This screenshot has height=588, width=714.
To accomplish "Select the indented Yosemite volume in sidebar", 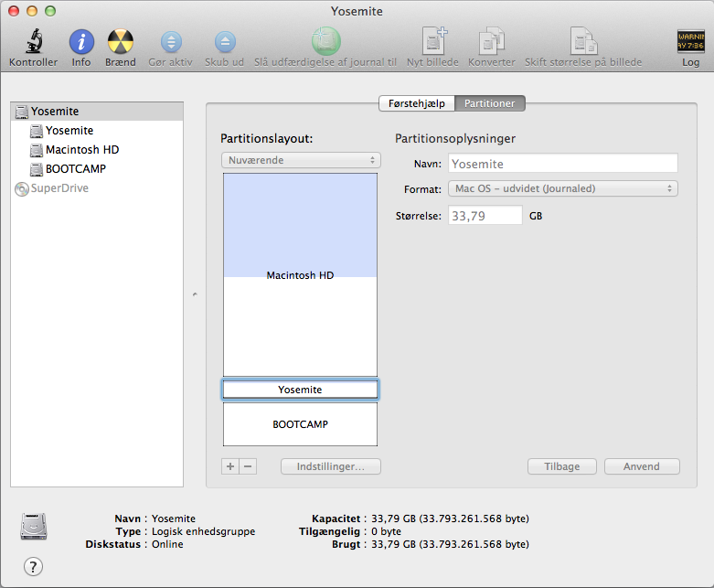I will pyautogui.click(x=97, y=130).
